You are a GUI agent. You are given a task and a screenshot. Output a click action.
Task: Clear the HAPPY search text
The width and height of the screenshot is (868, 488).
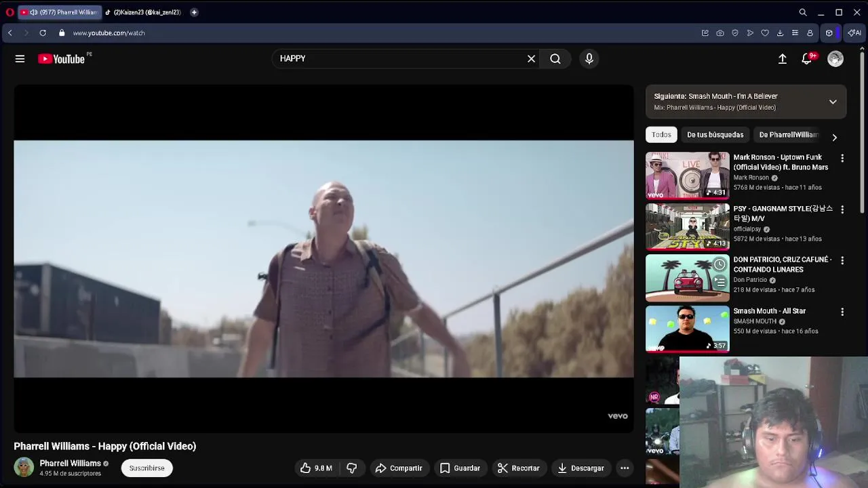coord(531,59)
